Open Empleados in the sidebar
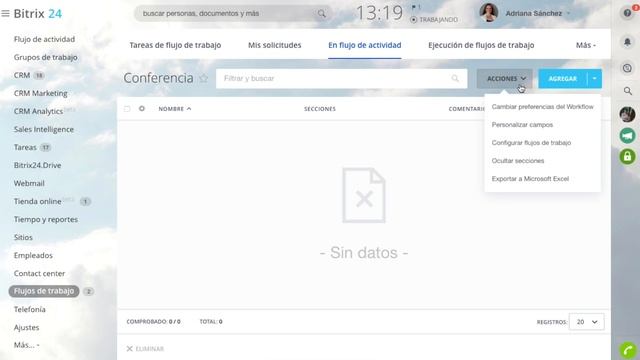This screenshot has height=360, width=640. coord(33,255)
